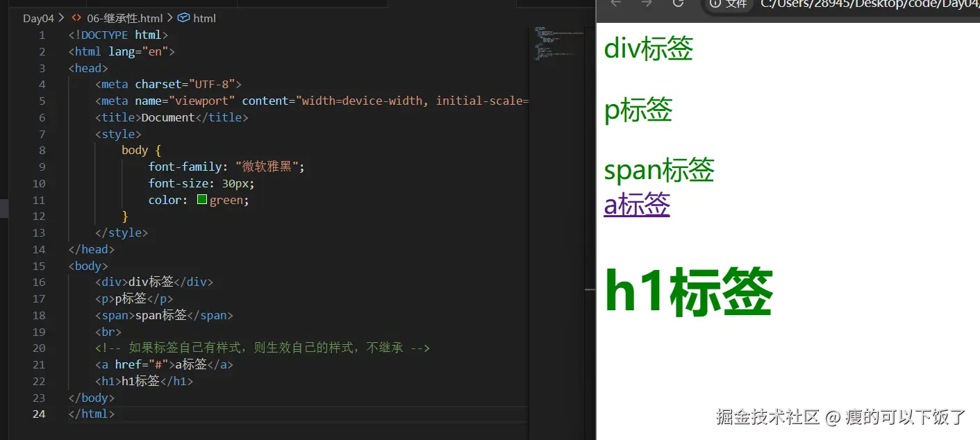Screen dimensions: 980x440
Task: Click line number 15 in gutter
Action: coord(39,266)
